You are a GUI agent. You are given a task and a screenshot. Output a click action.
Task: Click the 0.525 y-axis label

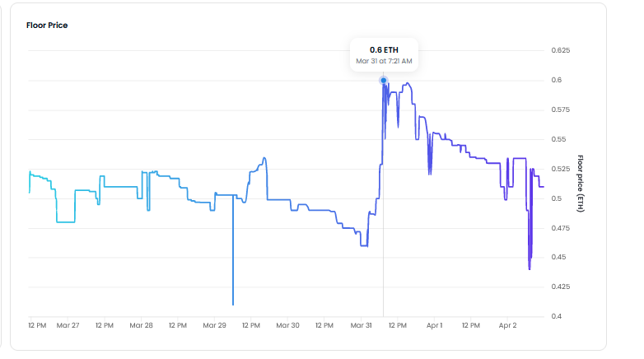pyautogui.click(x=561, y=169)
